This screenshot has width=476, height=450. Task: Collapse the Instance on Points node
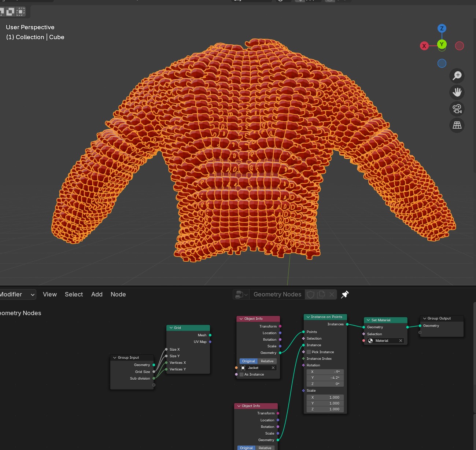pos(308,317)
